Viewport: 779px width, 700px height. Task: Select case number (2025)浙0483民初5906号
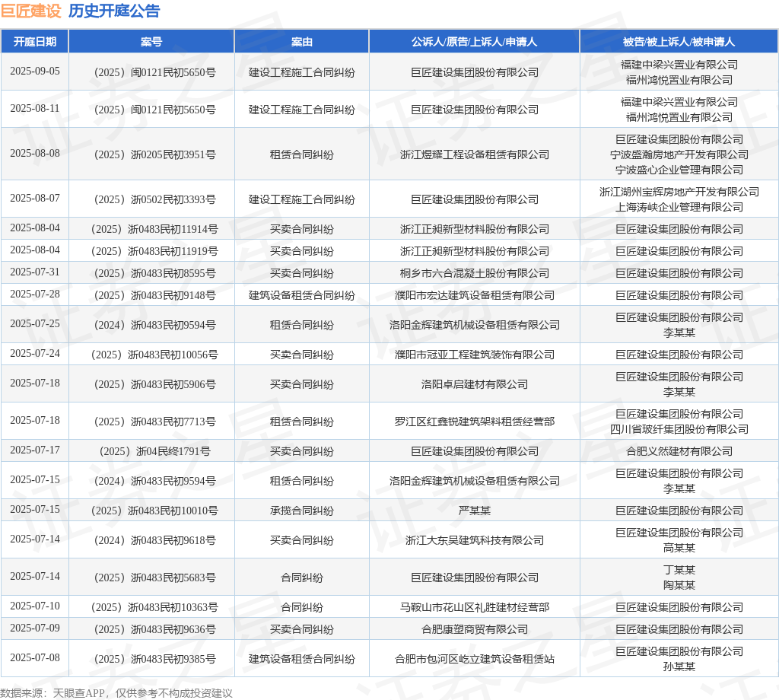coord(154,384)
